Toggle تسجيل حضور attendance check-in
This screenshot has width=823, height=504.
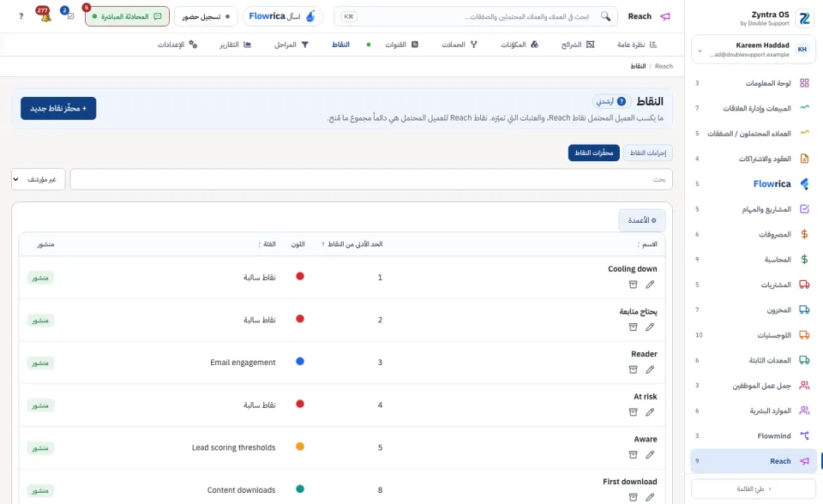[206, 16]
